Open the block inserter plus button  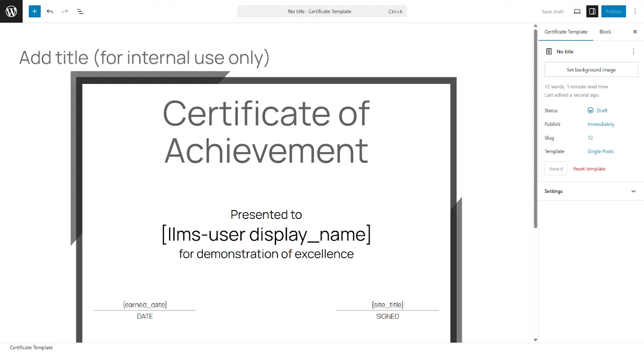tap(35, 11)
